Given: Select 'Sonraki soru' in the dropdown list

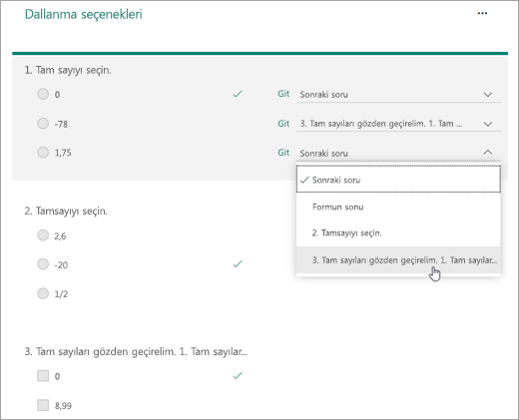Looking at the screenshot, I should [x=398, y=180].
